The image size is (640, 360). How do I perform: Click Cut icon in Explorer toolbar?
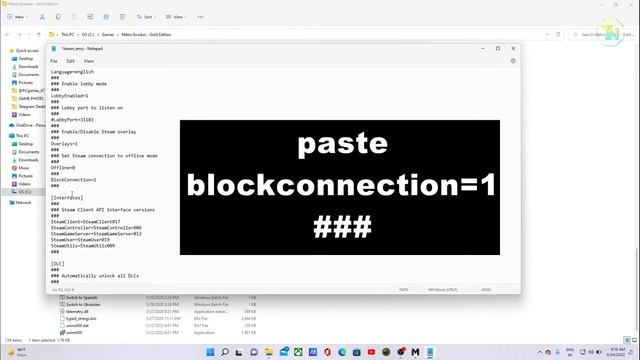coord(42,17)
